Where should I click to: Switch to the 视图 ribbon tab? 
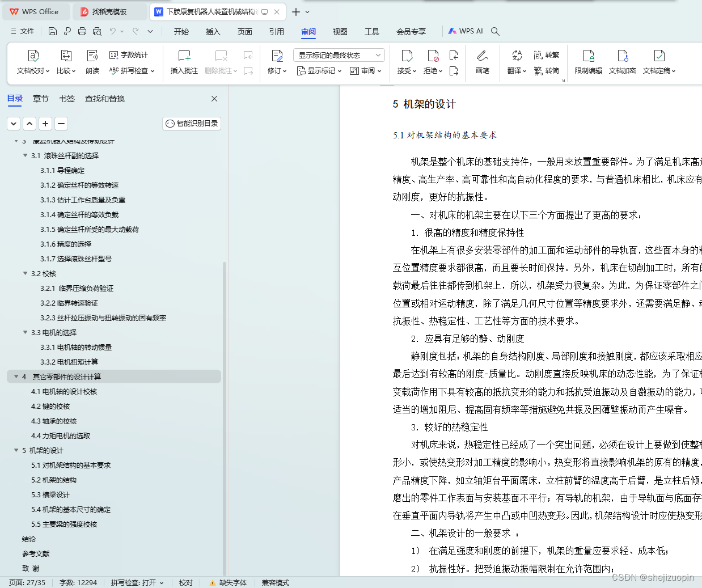pyautogui.click(x=340, y=32)
